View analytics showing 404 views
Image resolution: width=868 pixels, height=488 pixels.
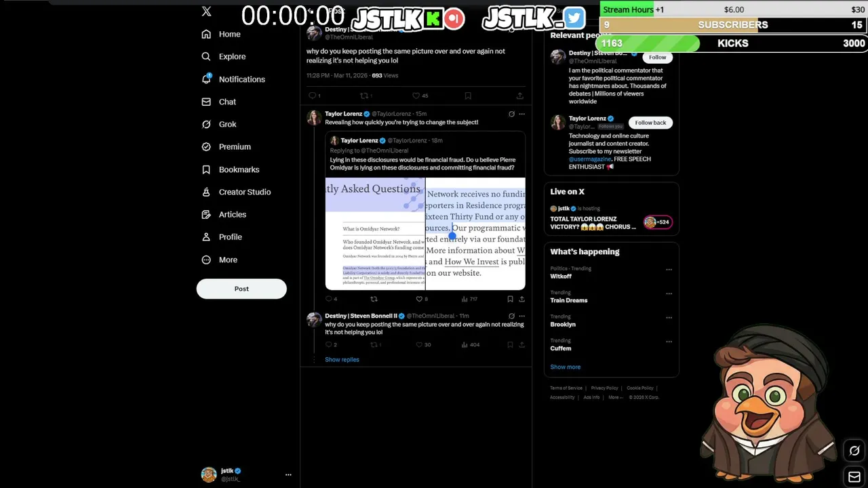(x=470, y=345)
